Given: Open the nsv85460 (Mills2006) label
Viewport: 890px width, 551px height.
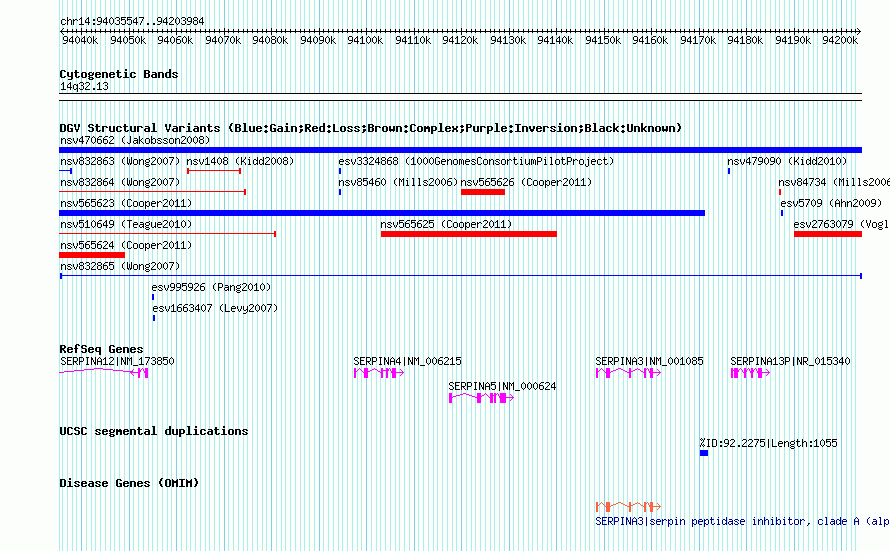Looking at the screenshot, I should point(398,182).
